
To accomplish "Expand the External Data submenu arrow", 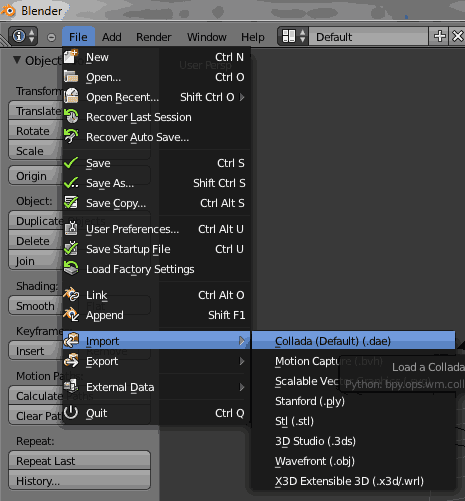I will 242,387.
